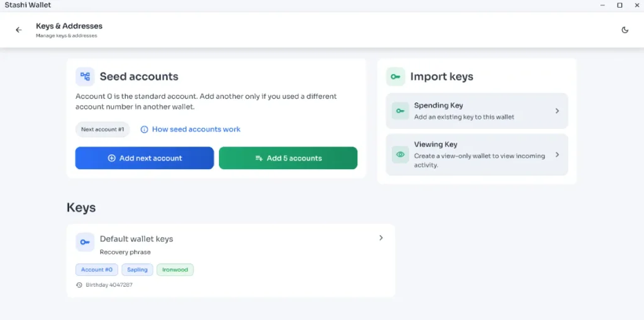
Task: Expand Default wallet keys with its chevron
Action: 381,238
